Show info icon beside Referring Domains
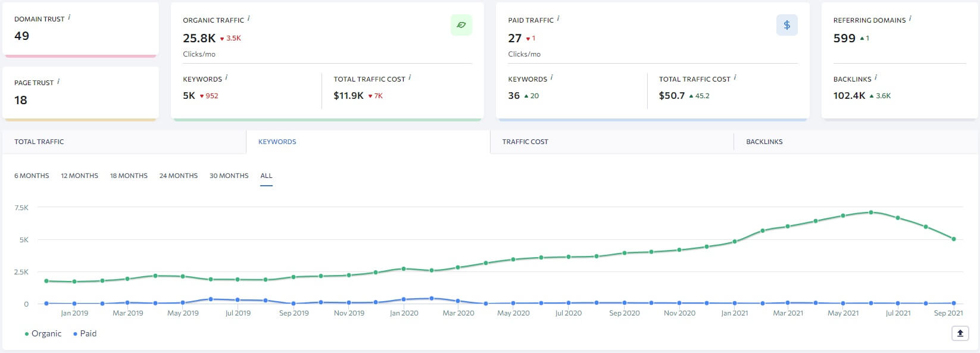980x353 pixels. [910, 19]
